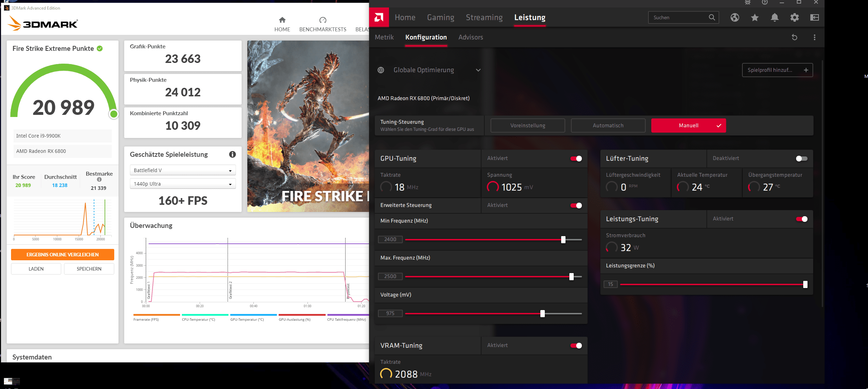
Task: Click the 3DMark HOME icon
Action: [282, 20]
